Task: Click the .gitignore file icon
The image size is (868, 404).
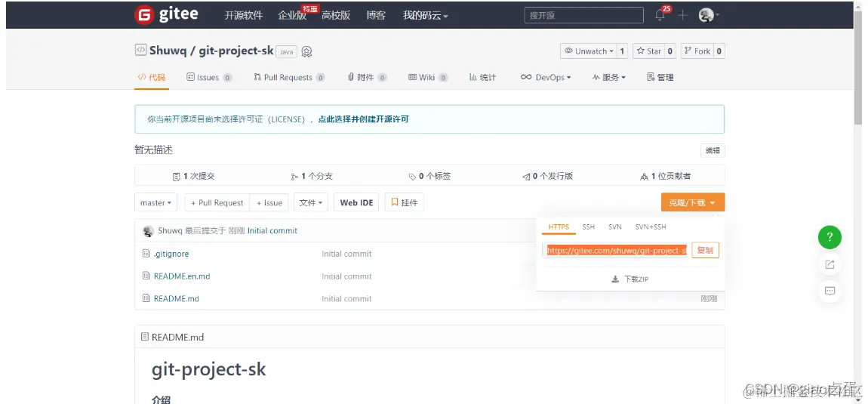Action: click(146, 254)
